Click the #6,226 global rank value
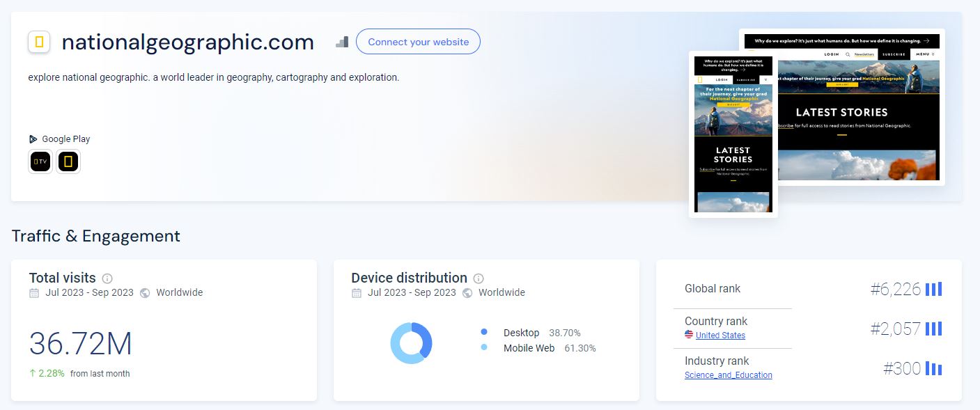Image resolution: width=980 pixels, height=410 pixels. 896,289
